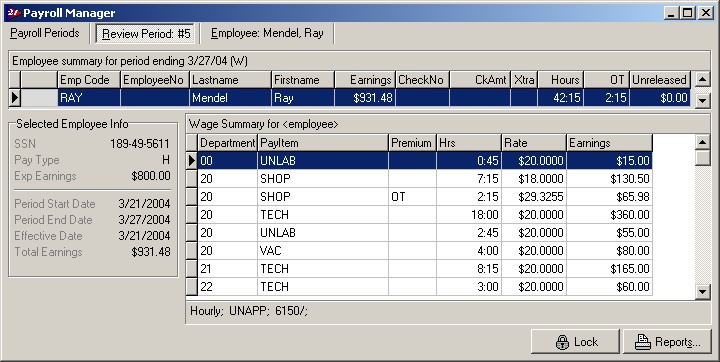
Task: Click the employee grid scroll up arrow
Action: click(703, 79)
